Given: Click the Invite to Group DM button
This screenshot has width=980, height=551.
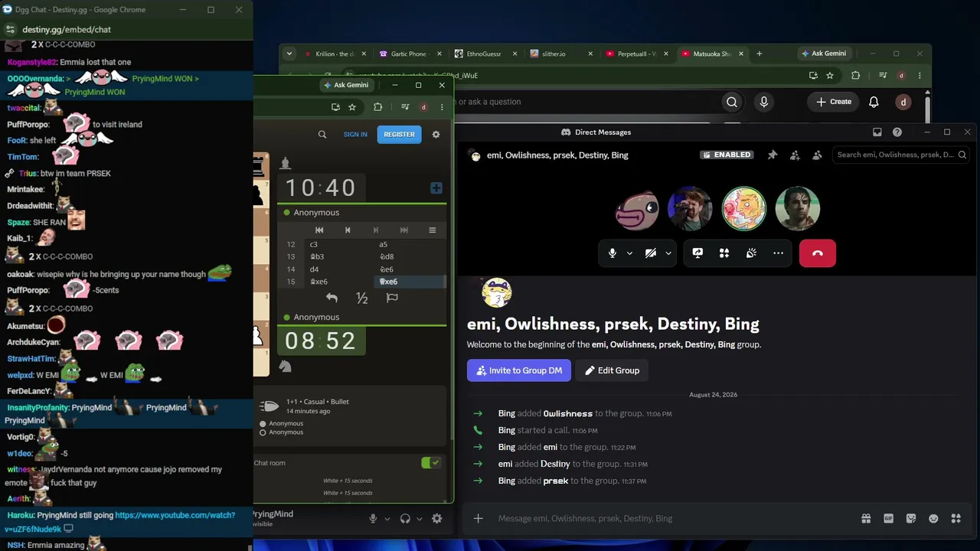Looking at the screenshot, I should tap(519, 370).
